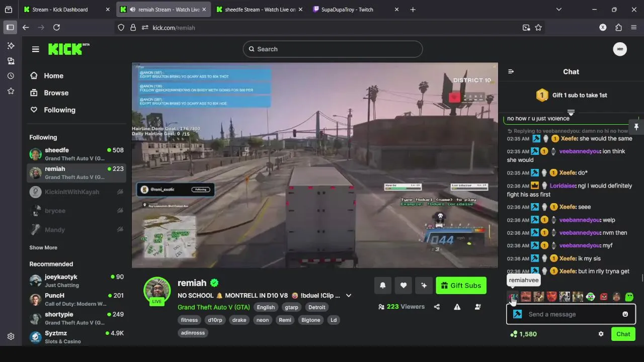Click Gift 1 sub to take 1st
The image size is (644, 362).
571,95
